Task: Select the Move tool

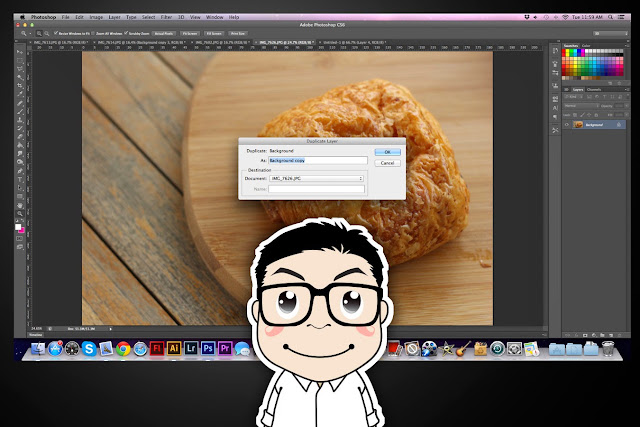Action: point(20,52)
